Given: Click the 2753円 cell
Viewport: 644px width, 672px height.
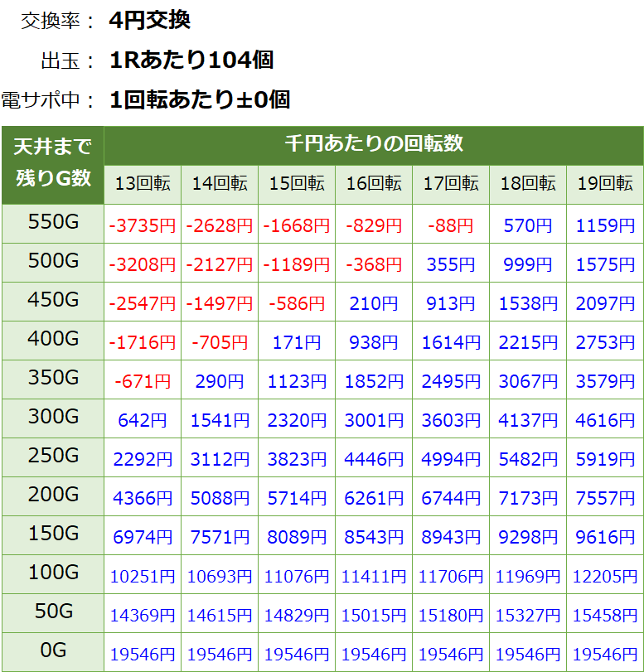Looking at the screenshot, I should tap(605, 342).
